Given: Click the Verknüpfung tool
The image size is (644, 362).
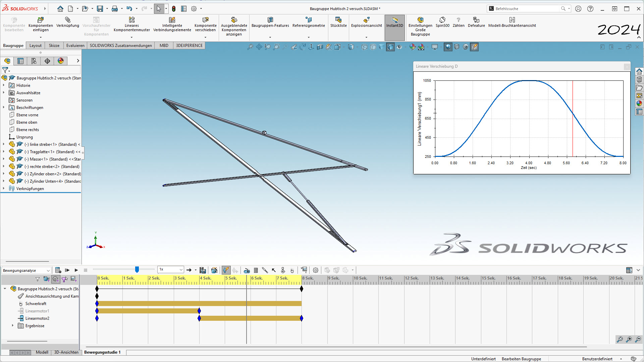Looking at the screenshot, I should 68,22.
